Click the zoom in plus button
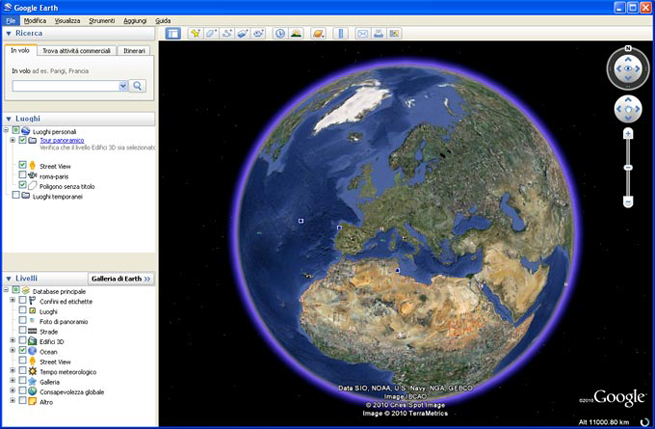Viewport: 655px width, 429px height. (628, 134)
